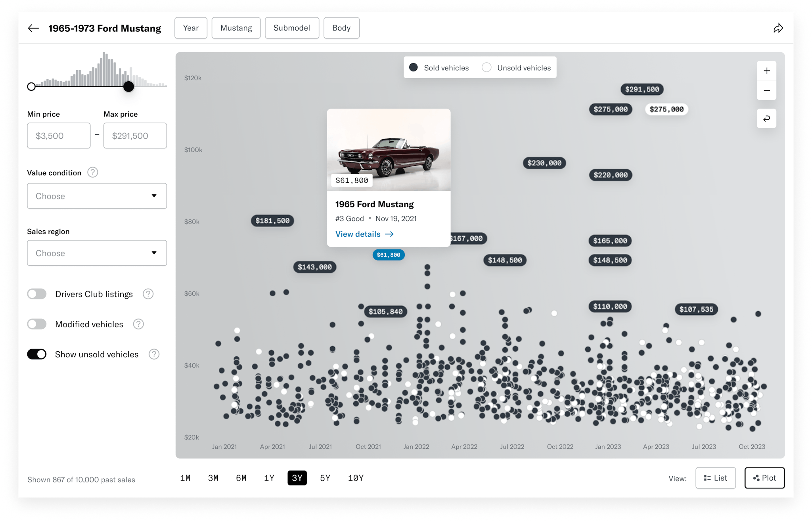
Task: Switch to List view
Action: (715, 478)
